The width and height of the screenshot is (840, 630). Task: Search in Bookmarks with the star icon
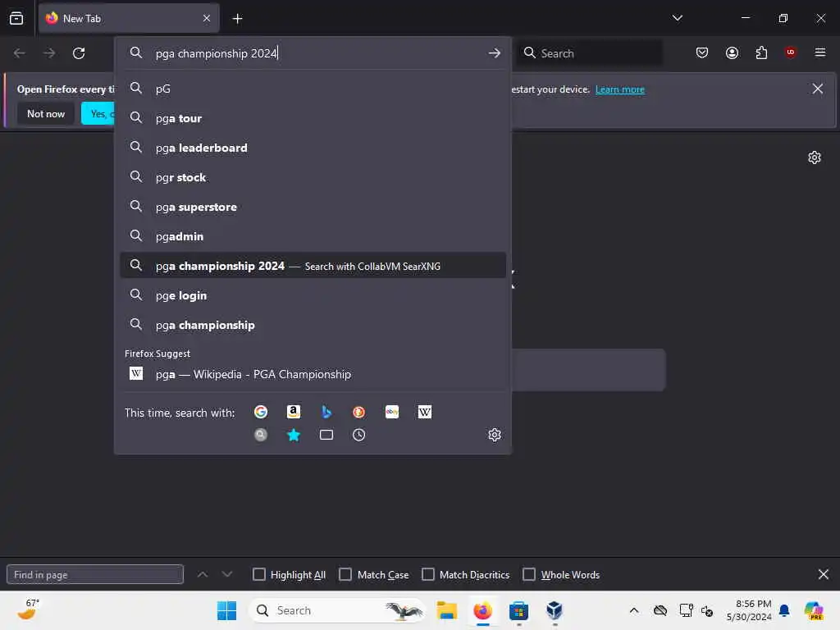[x=294, y=435]
